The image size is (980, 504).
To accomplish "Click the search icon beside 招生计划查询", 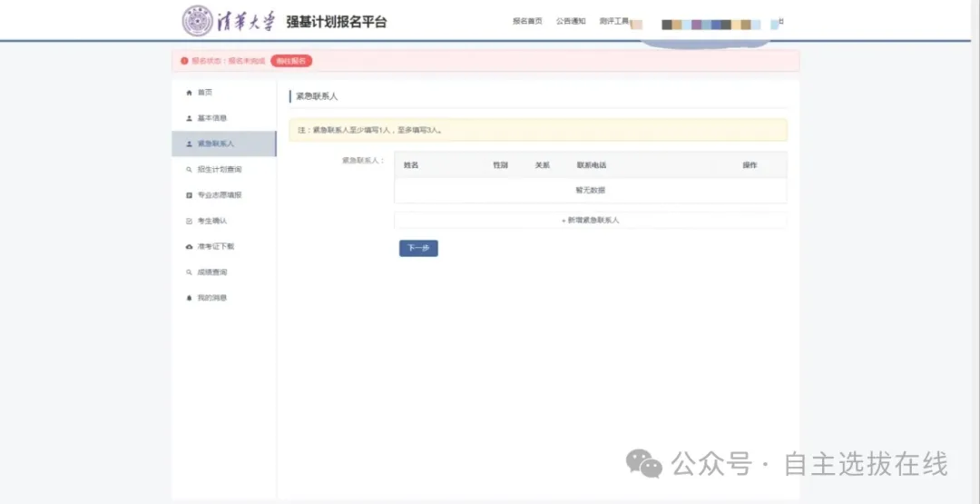I will [189, 170].
